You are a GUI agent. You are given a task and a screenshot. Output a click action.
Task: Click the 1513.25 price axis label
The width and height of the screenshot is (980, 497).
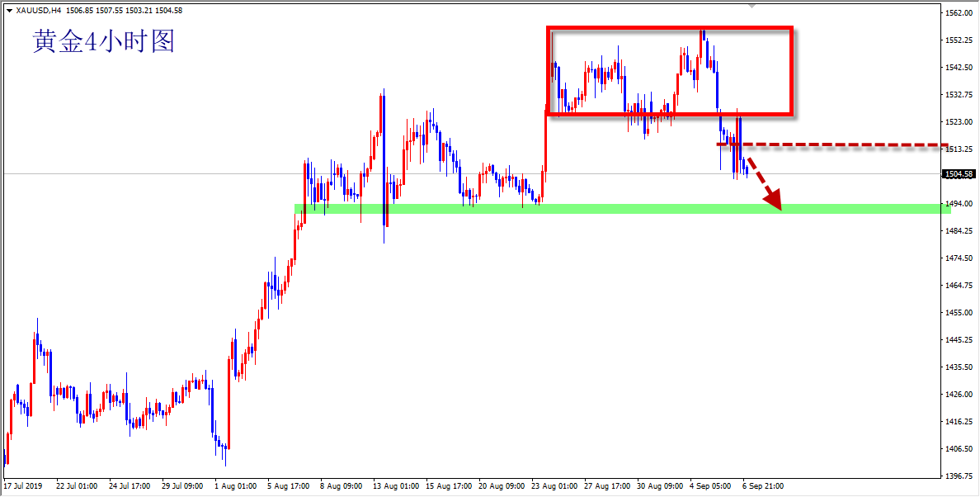coord(958,149)
